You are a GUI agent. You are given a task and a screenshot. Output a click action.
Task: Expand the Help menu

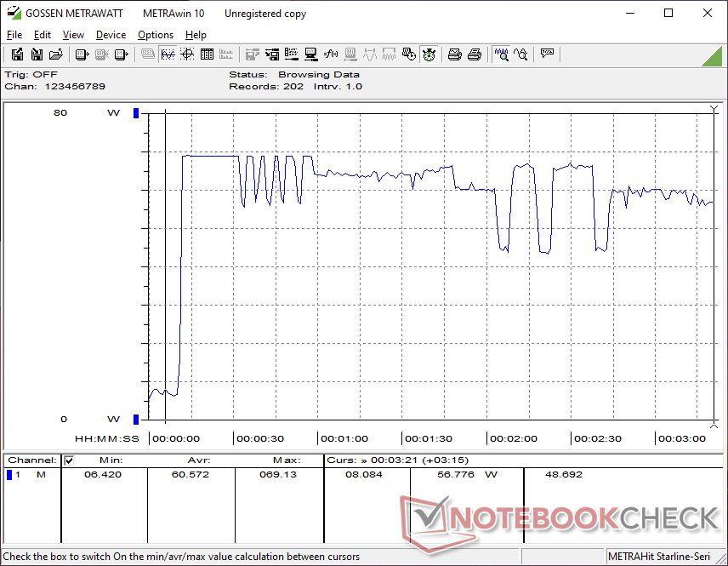coord(196,35)
